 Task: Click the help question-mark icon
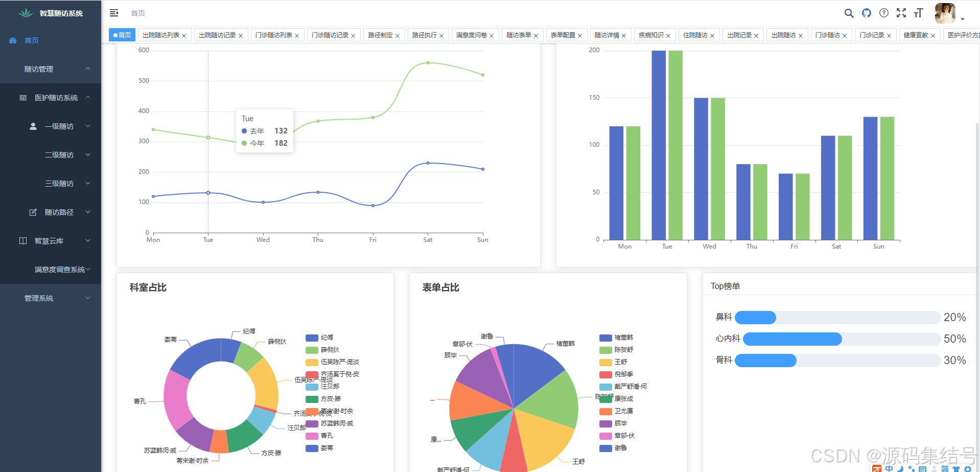884,13
